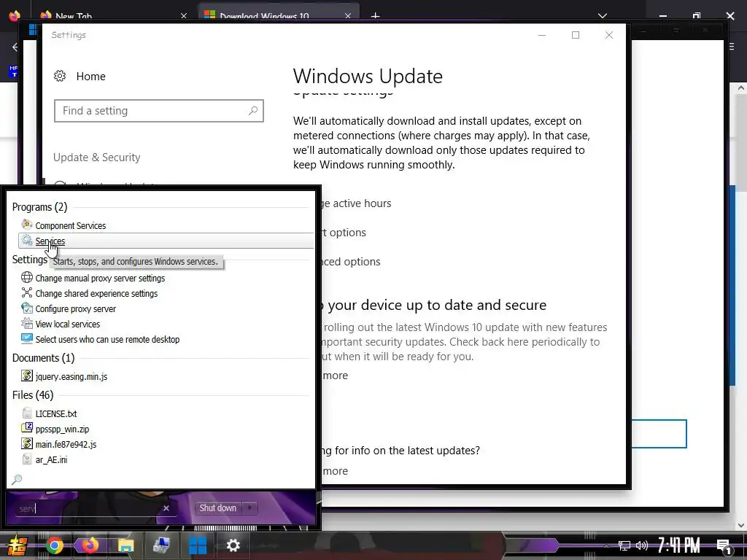Open Select users who can use remote desktop
The height and width of the screenshot is (560, 747).
[107, 339]
